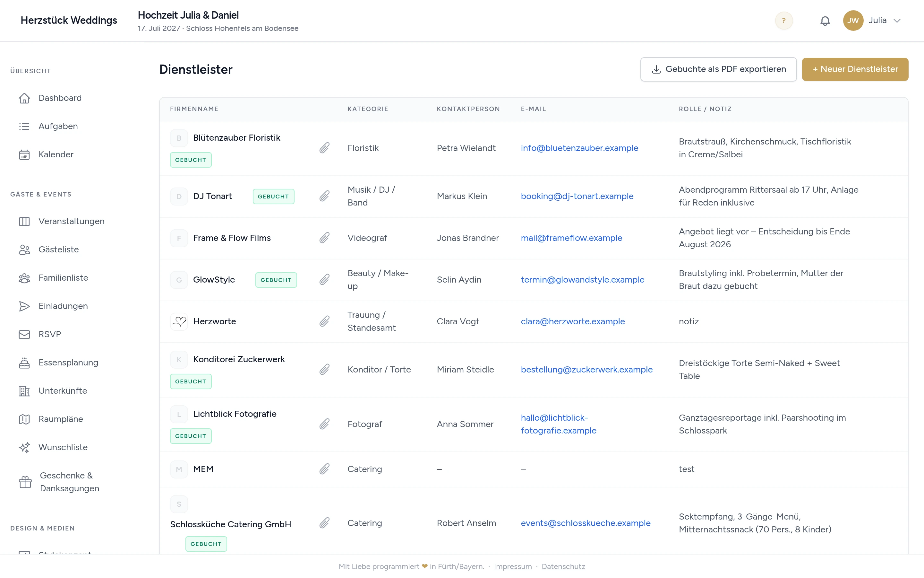Click Herzworte row paperclip icon

pos(325,321)
